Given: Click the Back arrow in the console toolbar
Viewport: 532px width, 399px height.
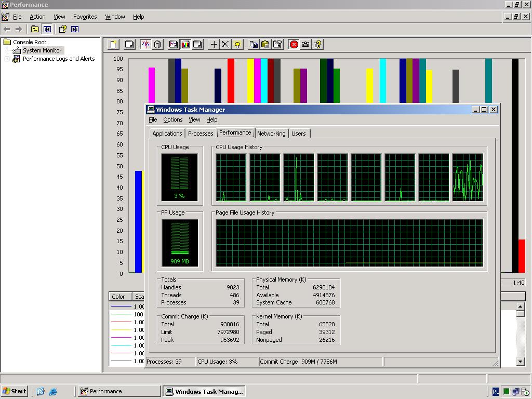Looking at the screenshot, I should [x=7, y=29].
